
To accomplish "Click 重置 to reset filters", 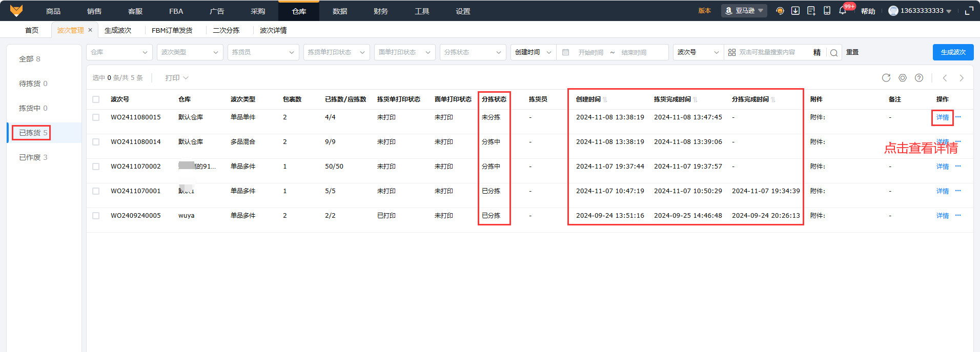I will (x=852, y=52).
